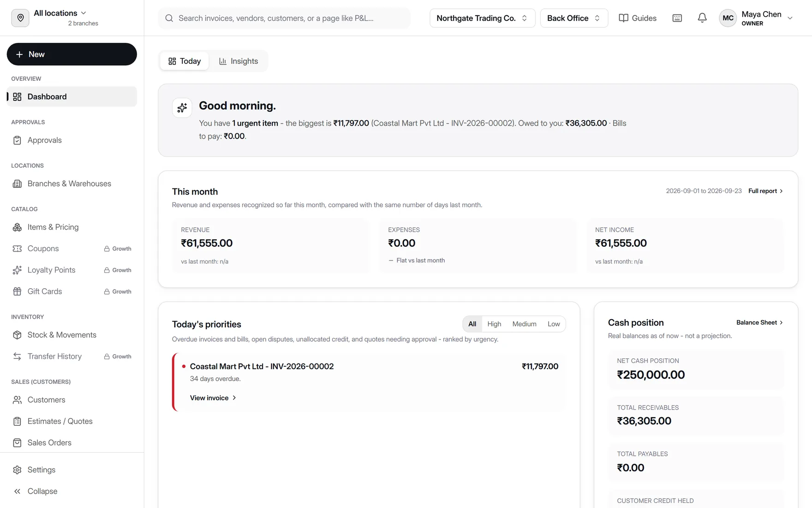
Task: Click the location pin icon
Action: point(20,18)
